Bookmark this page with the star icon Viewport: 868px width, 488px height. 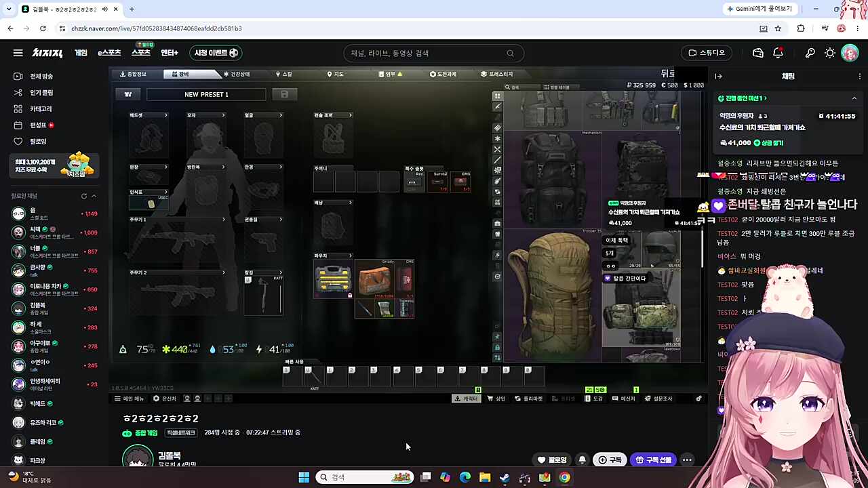pos(778,28)
